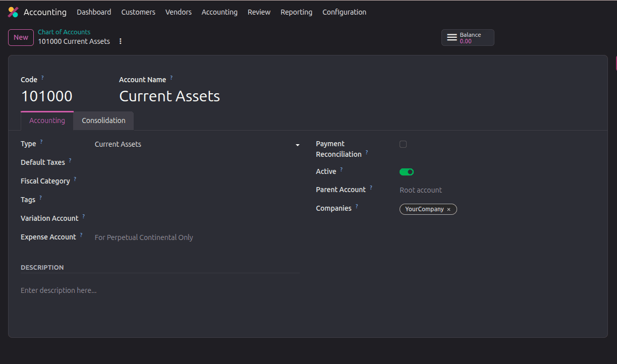Viewport: 617px width, 364px height.
Task: Click the description text area
Action: pos(160,291)
